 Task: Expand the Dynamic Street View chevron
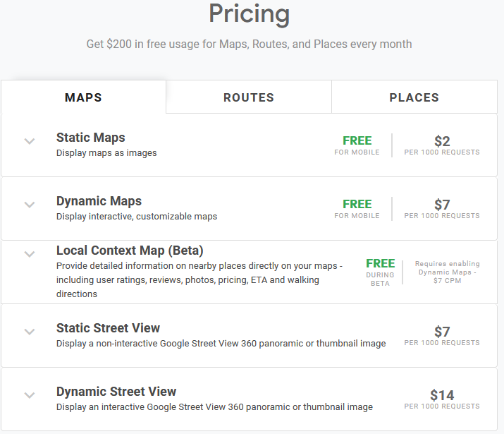tap(30, 395)
